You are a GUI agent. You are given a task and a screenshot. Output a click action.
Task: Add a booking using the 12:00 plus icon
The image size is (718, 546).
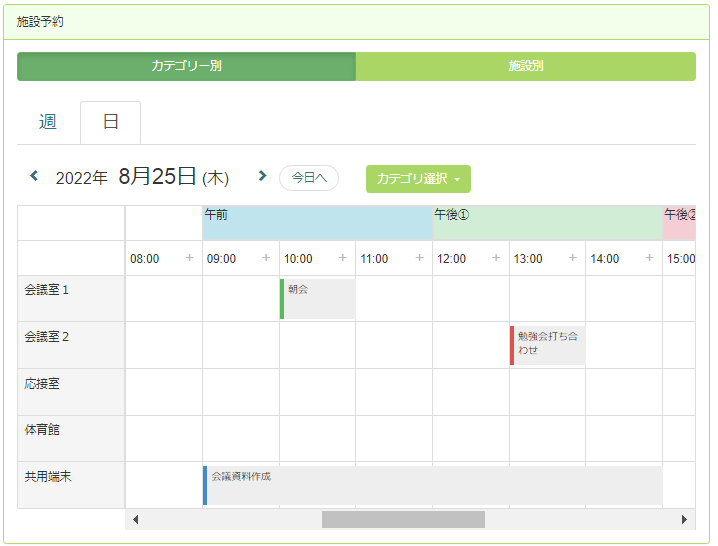[x=496, y=258]
